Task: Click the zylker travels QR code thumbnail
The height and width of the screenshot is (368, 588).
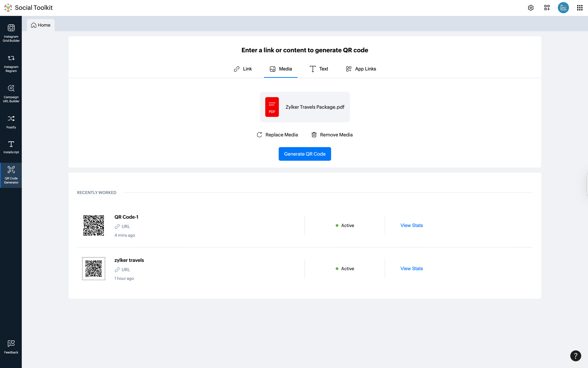Action: pos(93,268)
